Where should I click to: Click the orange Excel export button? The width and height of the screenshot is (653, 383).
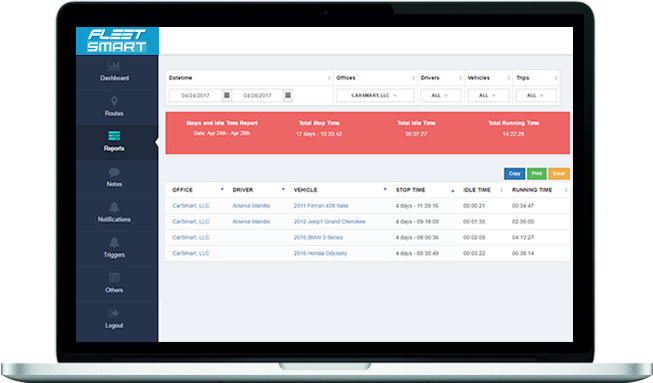tap(559, 174)
